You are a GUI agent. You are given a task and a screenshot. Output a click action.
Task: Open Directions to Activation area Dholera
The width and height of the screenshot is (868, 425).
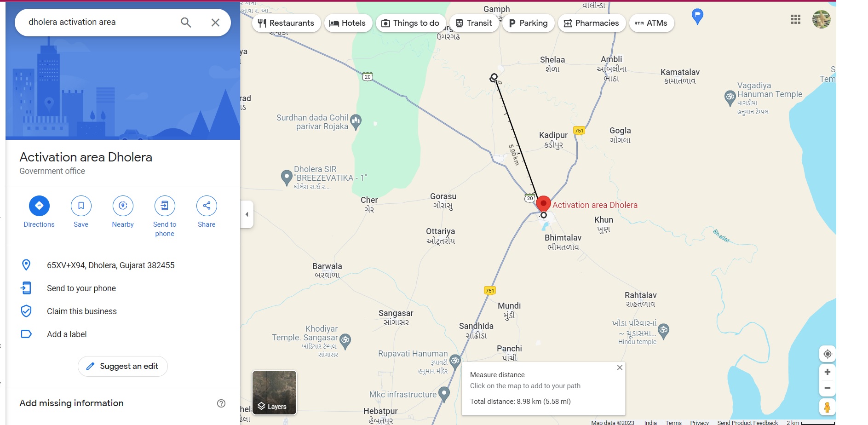tap(39, 206)
